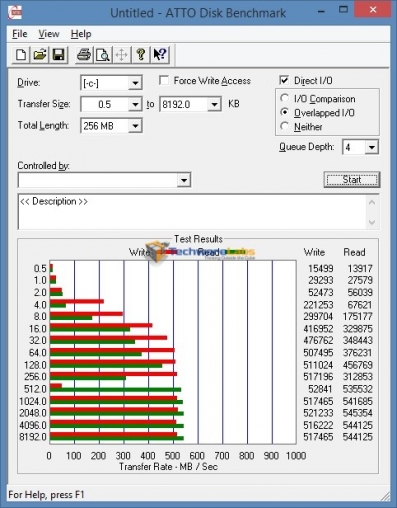Select the I/O Comparison radio button
This screenshot has height=508, width=397.
pyautogui.click(x=284, y=98)
